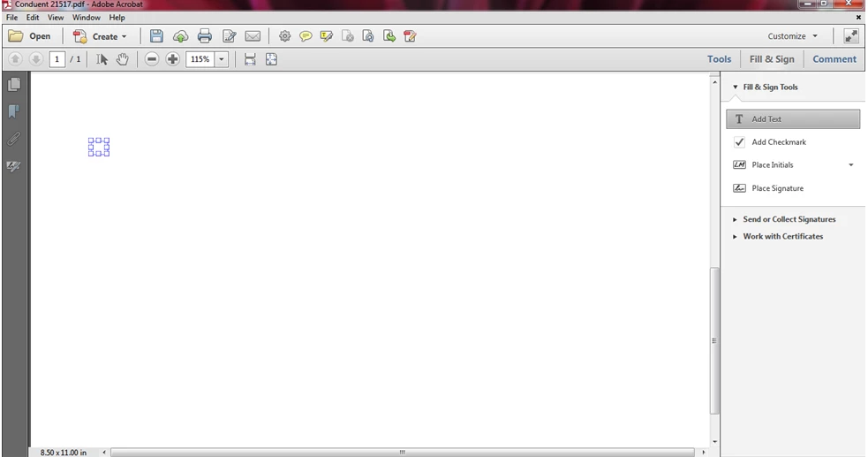Open the Page Thumbnails side panel
This screenshot has width=868, height=457.
pos(14,84)
